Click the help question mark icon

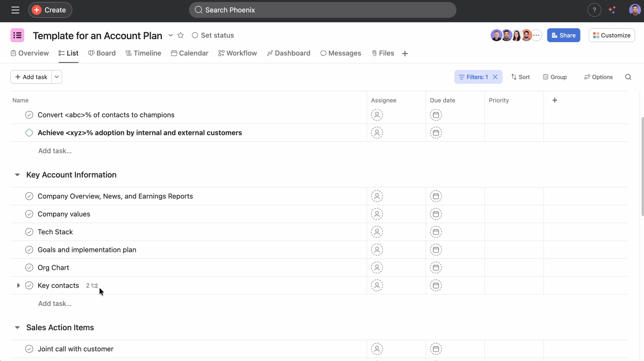[x=594, y=10]
